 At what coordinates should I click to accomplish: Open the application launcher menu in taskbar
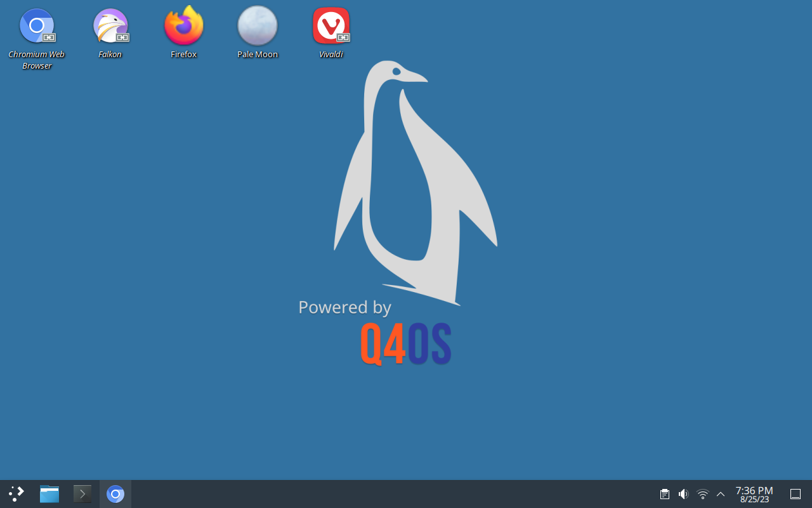(16, 494)
